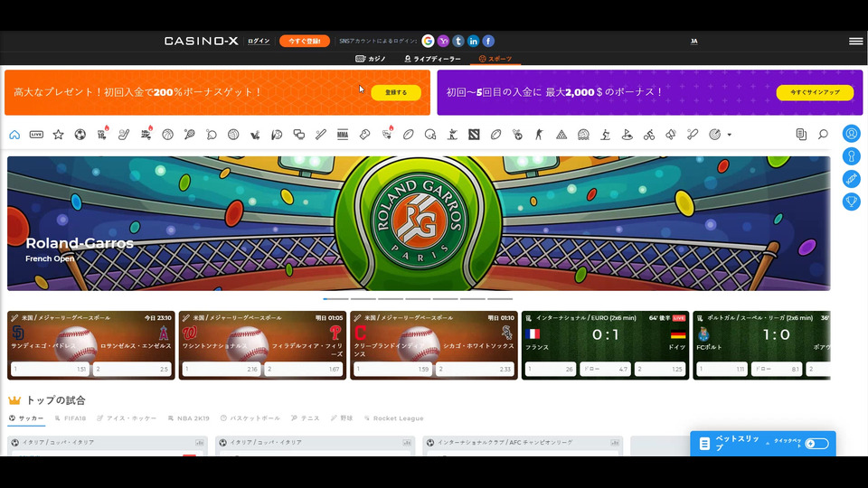Open stats icon on first Coppa Italia card
This screenshot has height=488, width=868.
[x=199, y=443]
